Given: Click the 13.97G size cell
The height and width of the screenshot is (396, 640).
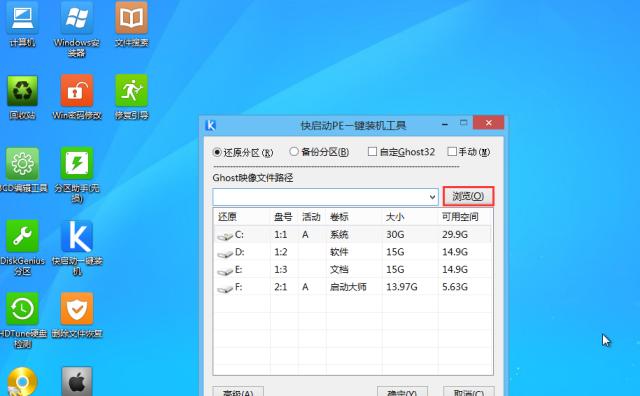Looking at the screenshot, I should (x=402, y=287).
